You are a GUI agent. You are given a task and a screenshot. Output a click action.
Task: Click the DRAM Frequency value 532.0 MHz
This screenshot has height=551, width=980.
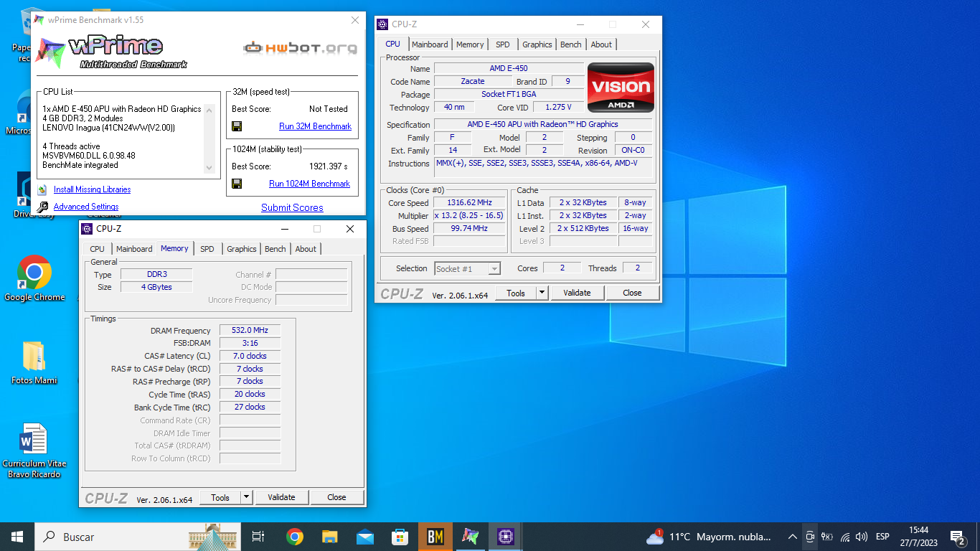pyautogui.click(x=250, y=330)
